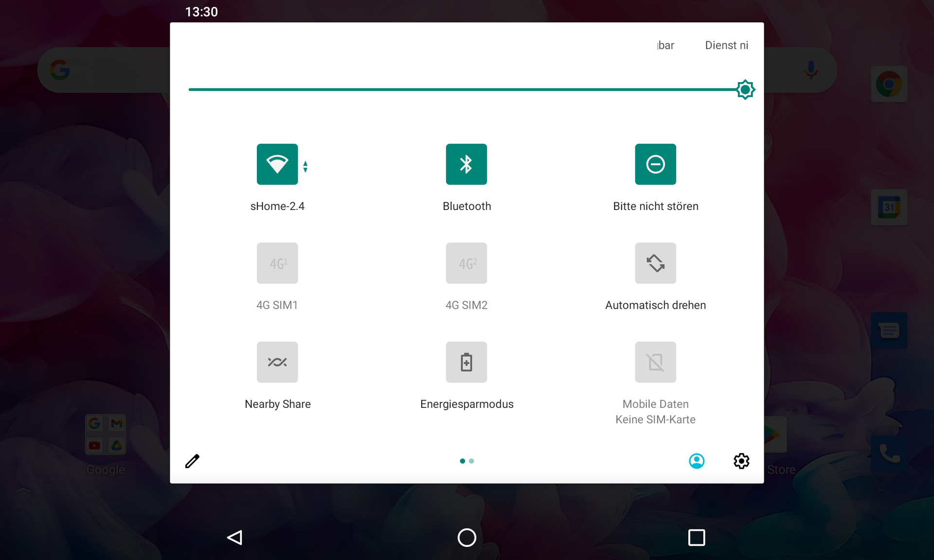Turn off the sHome-2.4 Wi-Fi tile
Viewport: 934px width, 560px height.
(277, 164)
